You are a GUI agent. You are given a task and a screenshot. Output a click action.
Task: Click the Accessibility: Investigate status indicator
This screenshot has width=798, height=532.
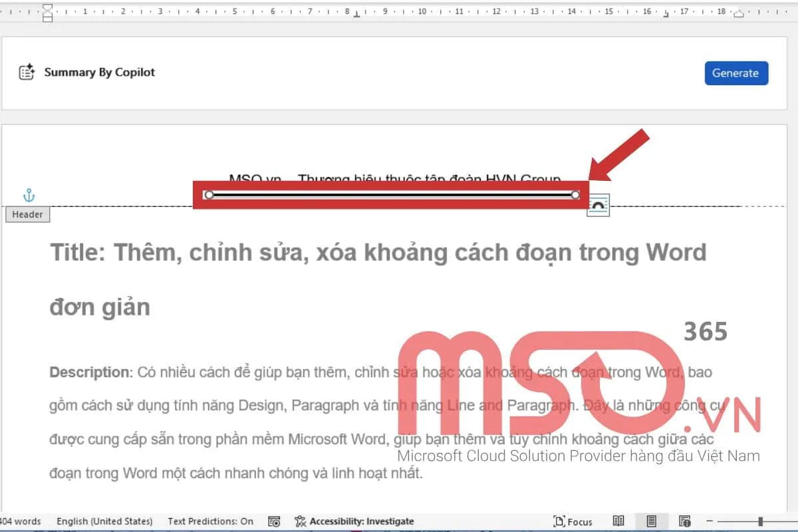[x=354, y=521]
